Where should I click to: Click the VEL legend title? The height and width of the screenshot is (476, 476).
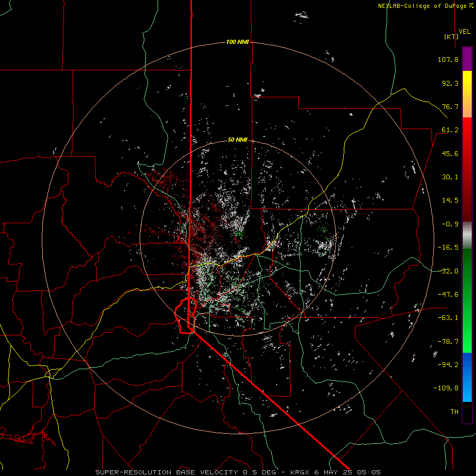click(464, 32)
